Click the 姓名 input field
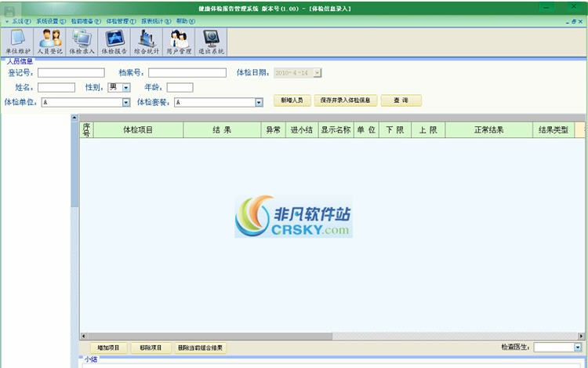588x368 pixels. [56, 87]
